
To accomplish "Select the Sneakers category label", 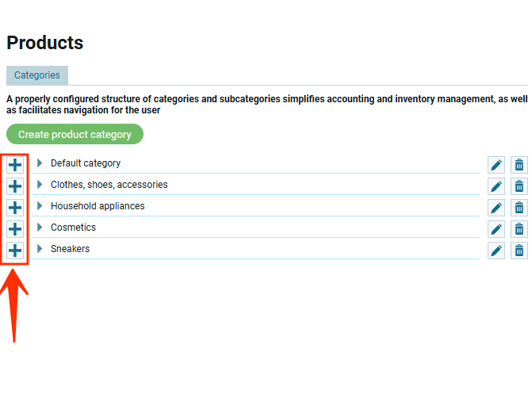I will pyautogui.click(x=70, y=249).
